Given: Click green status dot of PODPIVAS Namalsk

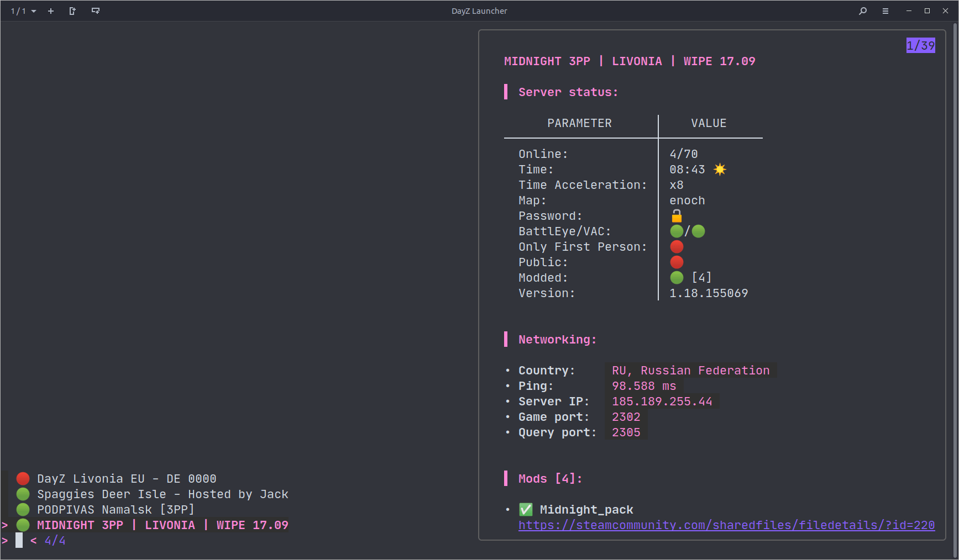Looking at the screenshot, I should 23,510.
